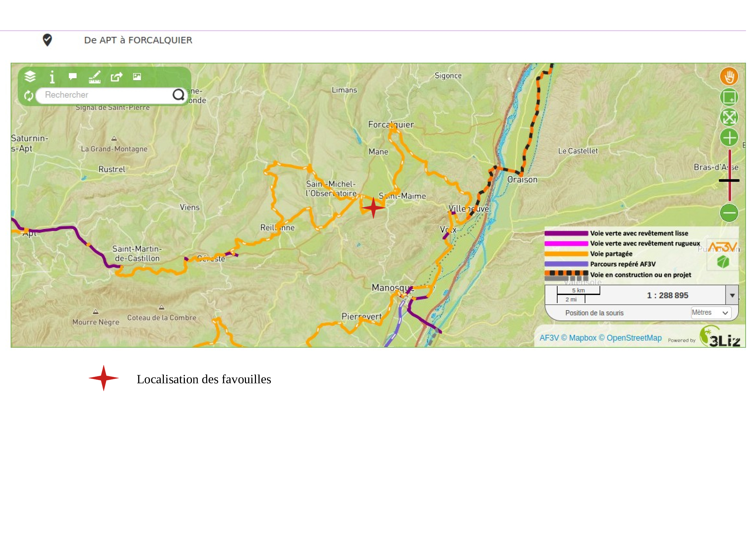Click the Coteau de la Combe label
Viewport: 756px width, 535px height.
(162, 318)
